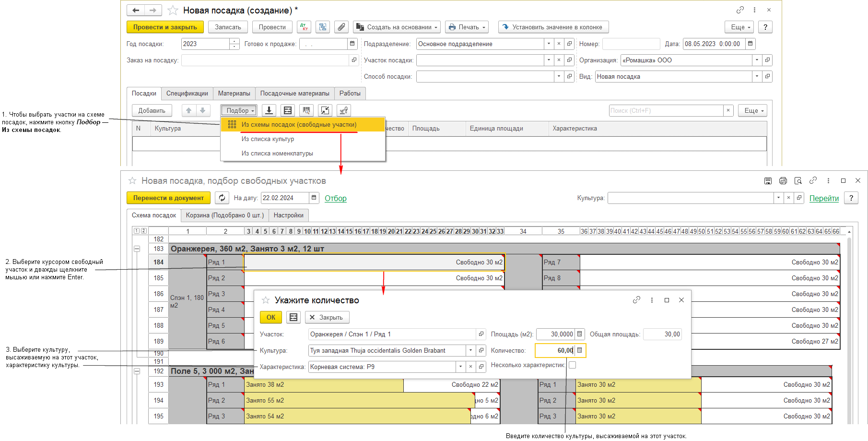Click the Заказ на посадку input field
Screen dimensions: 868x441
(x=266, y=60)
